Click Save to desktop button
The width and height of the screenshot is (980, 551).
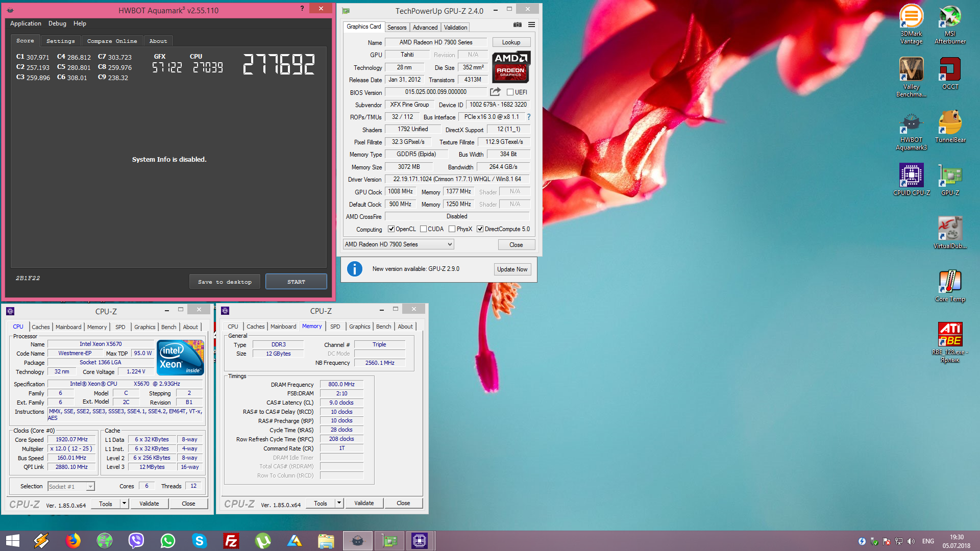click(x=225, y=282)
